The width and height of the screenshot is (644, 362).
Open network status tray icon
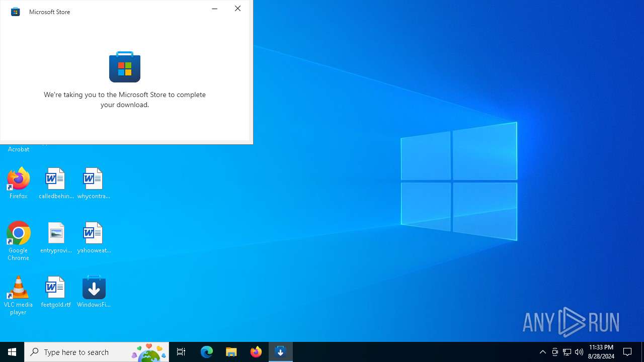click(567, 352)
